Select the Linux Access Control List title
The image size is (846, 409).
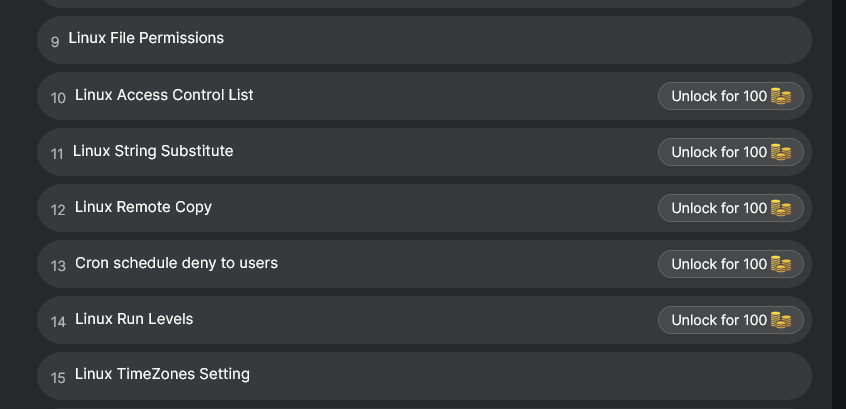[164, 95]
